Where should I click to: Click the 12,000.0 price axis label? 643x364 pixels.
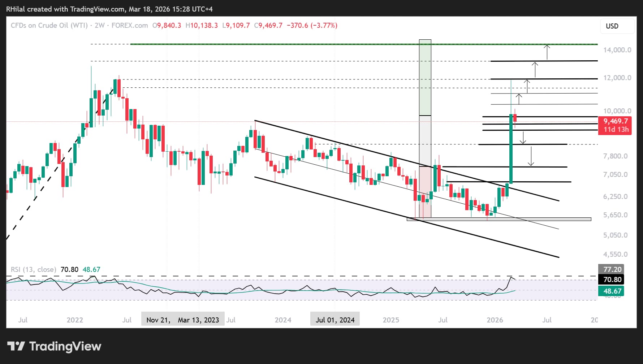pyautogui.click(x=617, y=78)
